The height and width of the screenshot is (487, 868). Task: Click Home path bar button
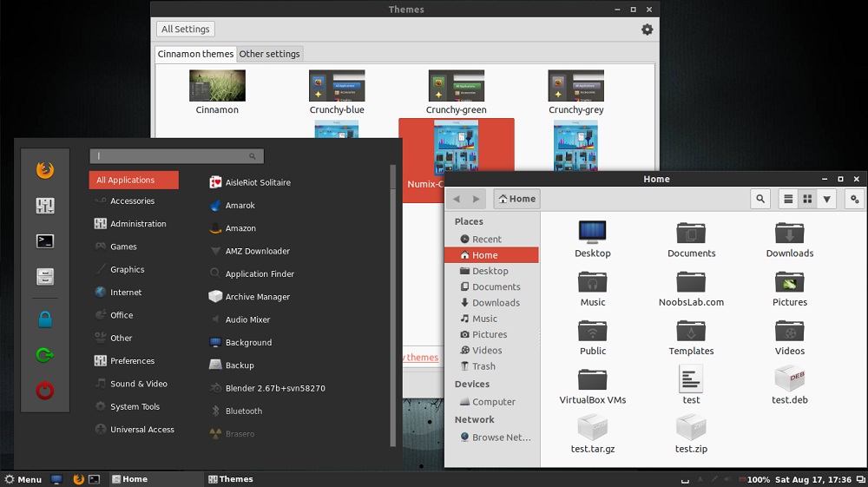517,199
